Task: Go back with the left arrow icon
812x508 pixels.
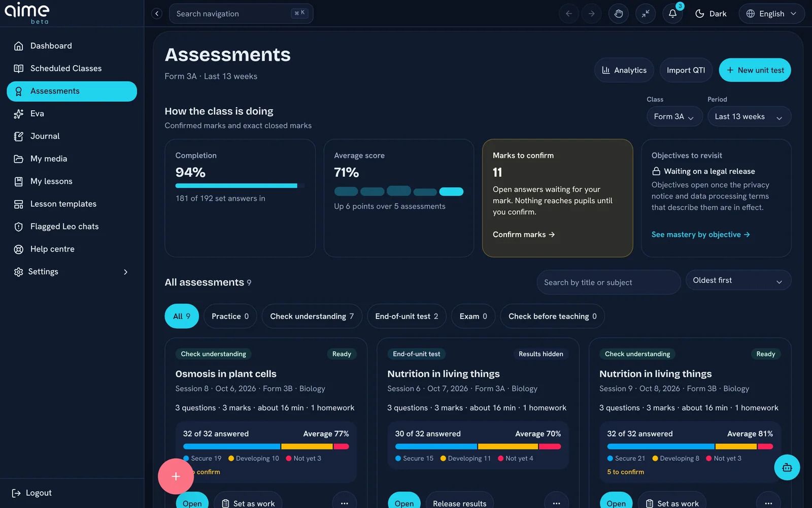Action: (569, 14)
